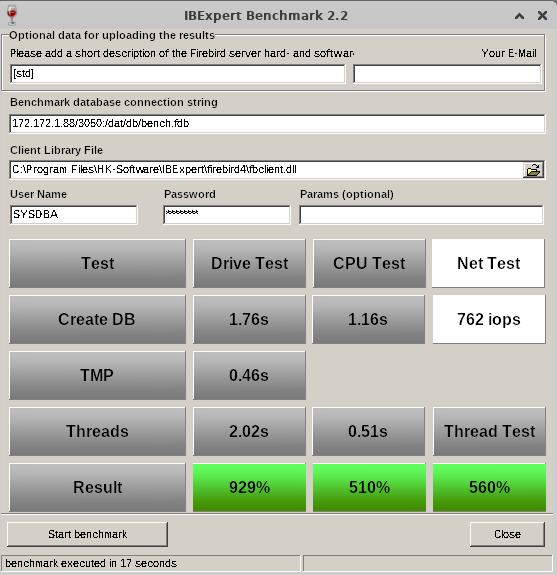557x575 pixels.
Task: Click the Client Library File path field
Action: click(x=266, y=170)
